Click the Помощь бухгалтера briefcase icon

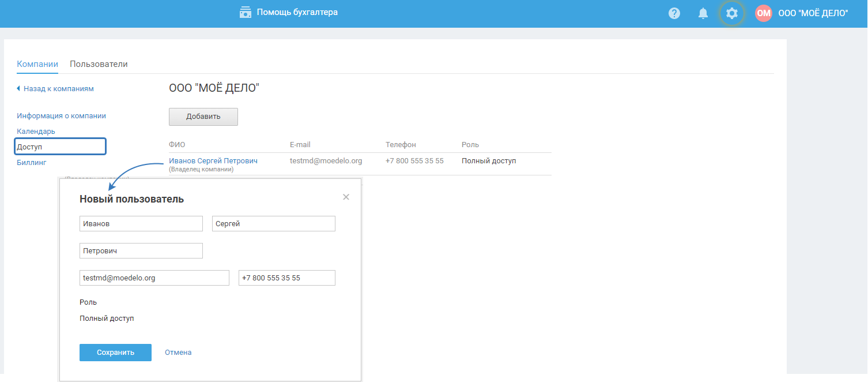[246, 12]
